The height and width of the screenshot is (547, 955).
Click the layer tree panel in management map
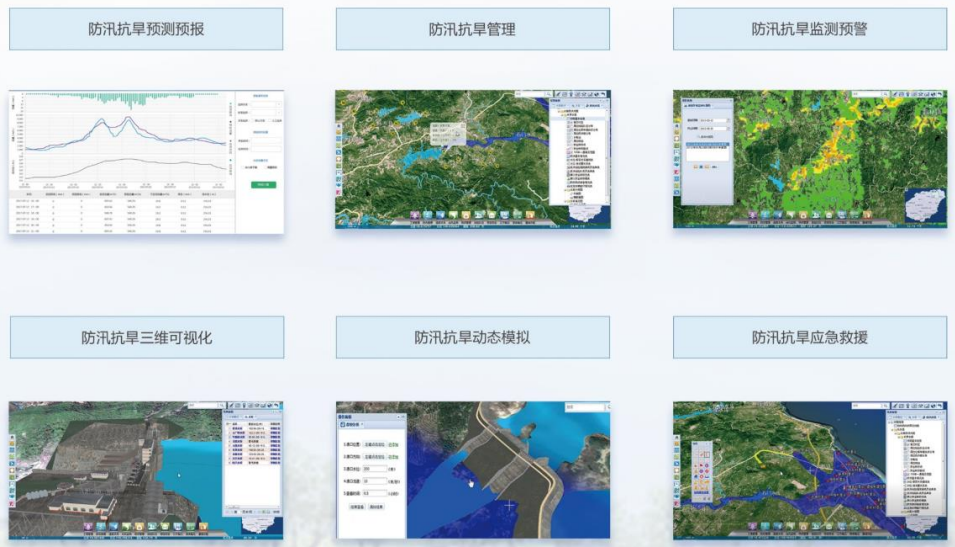(x=578, y=150)
